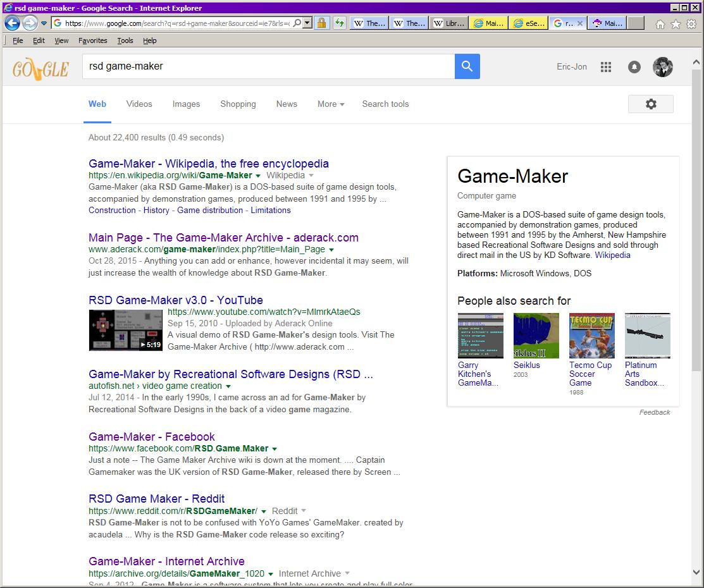Click the security padlock icon

321,23
